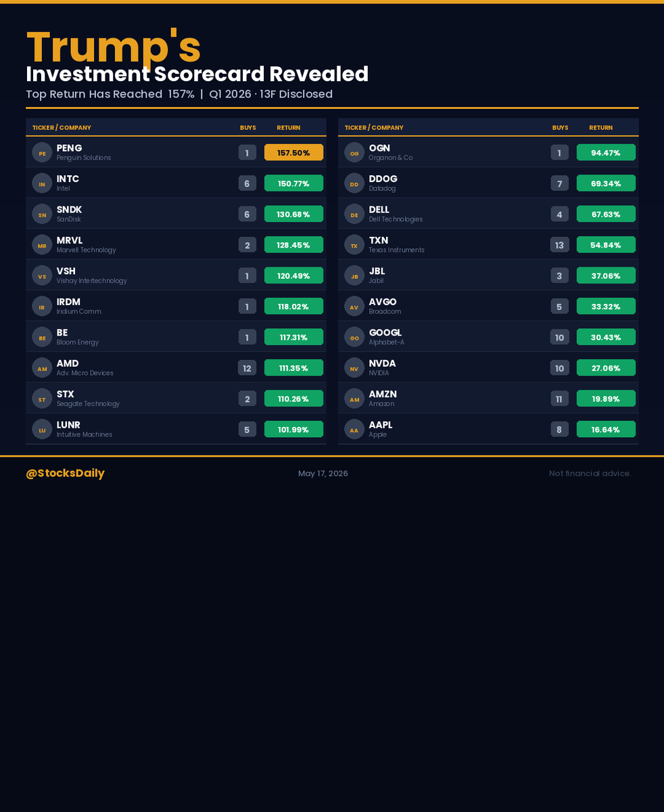Click the SN avatar icon for SanDisk
This screenshot has height=812, width=664.
(x=42, y=214)
